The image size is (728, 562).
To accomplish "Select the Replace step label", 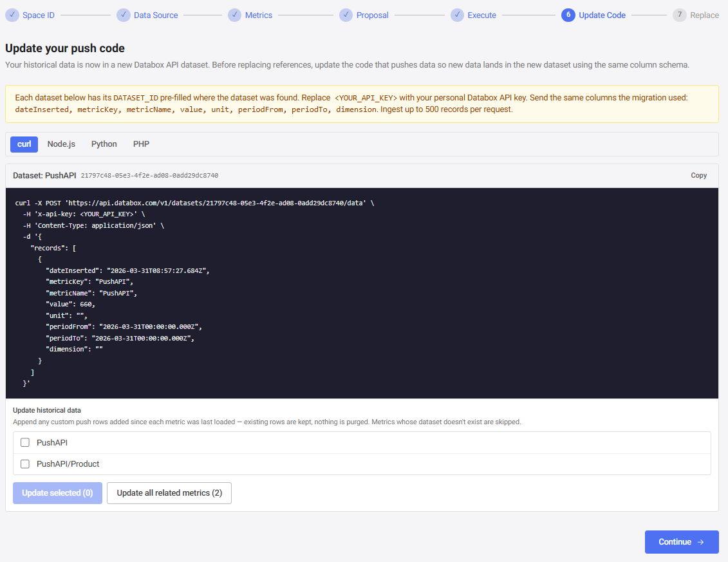I will tap(704, 15).
